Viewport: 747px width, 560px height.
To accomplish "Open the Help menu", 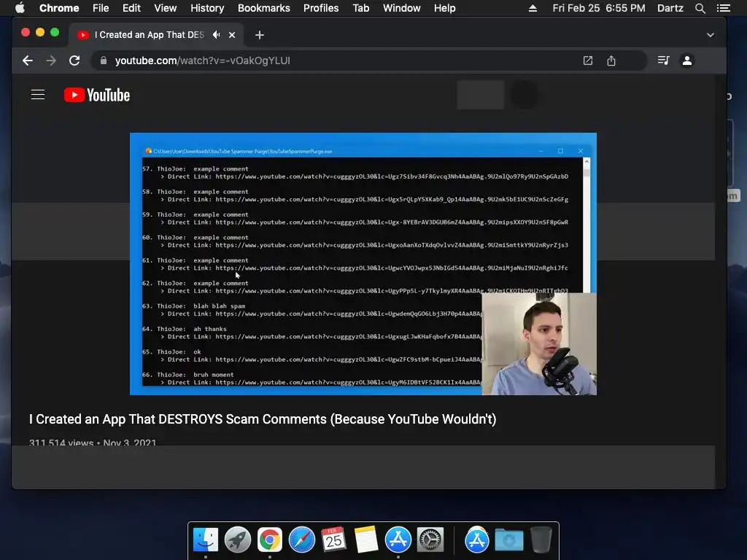I will (x=444, y=8).
